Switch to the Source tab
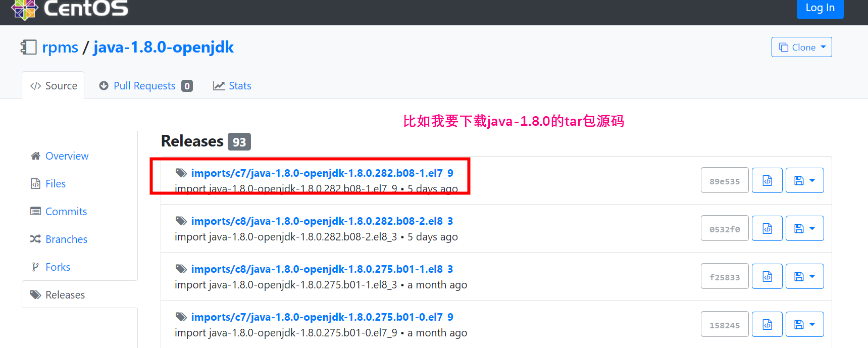This screenshot has width=868, height=348. click(54, 85)
